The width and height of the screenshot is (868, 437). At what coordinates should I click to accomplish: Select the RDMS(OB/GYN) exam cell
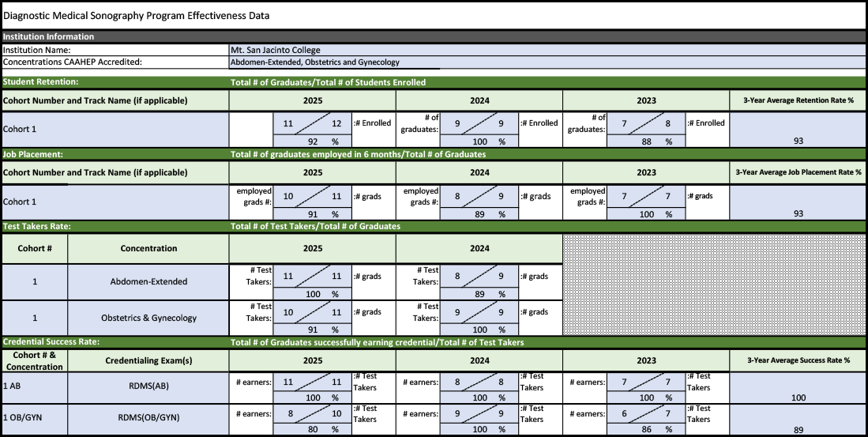coord(148,417)
